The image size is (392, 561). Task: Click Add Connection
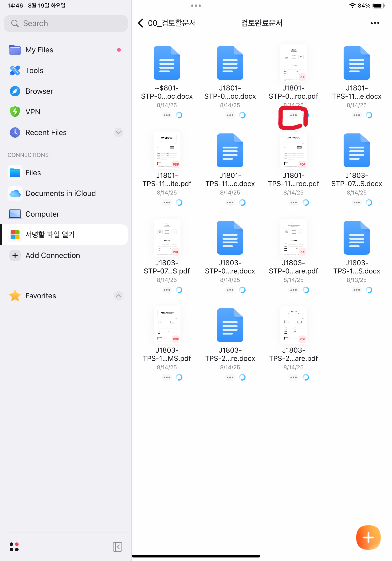53,255
